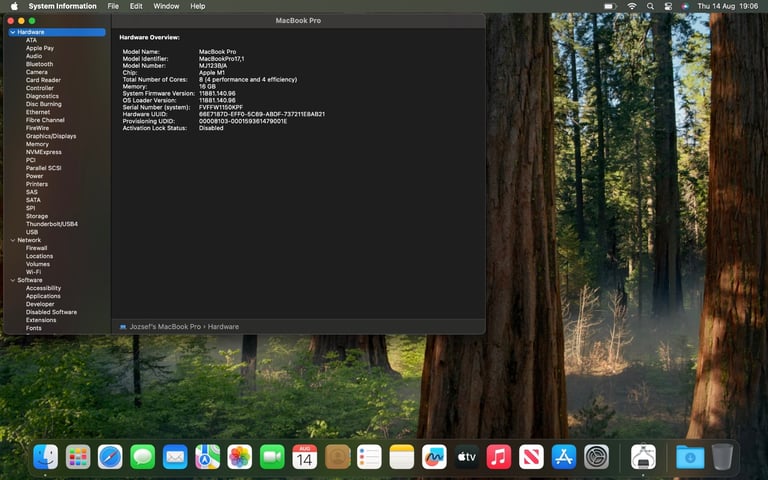Select Power in the sidebar

pyautogui.click(x=34, y=176)
